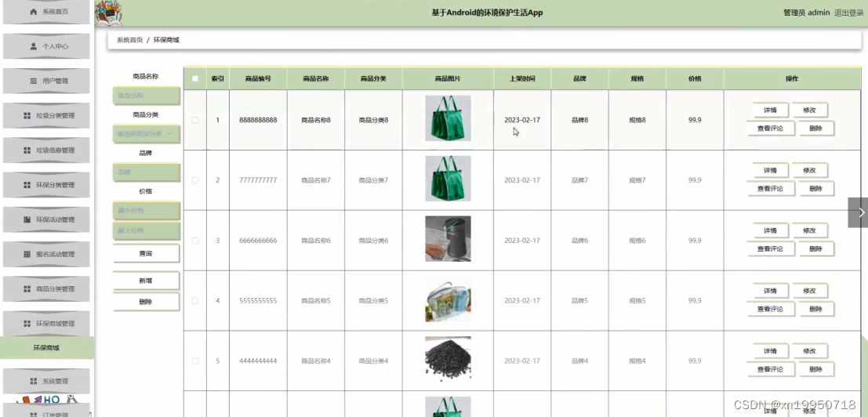Open the 个人中心 sidebar menu
868x417 pixels.
(x=46, y=46)
